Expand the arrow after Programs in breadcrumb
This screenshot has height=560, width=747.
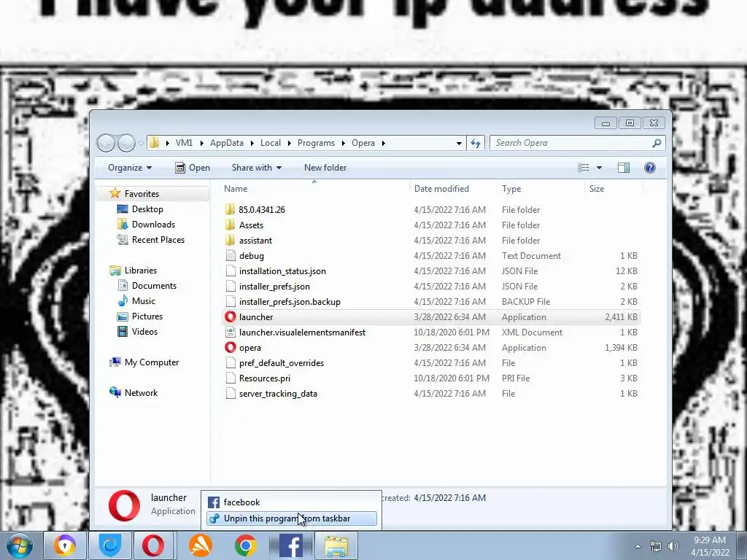343,143
